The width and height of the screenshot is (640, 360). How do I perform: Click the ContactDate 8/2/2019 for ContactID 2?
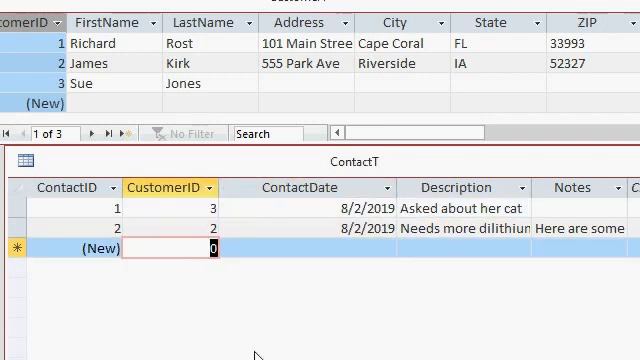pyautogui.click(x=308, y=228)
